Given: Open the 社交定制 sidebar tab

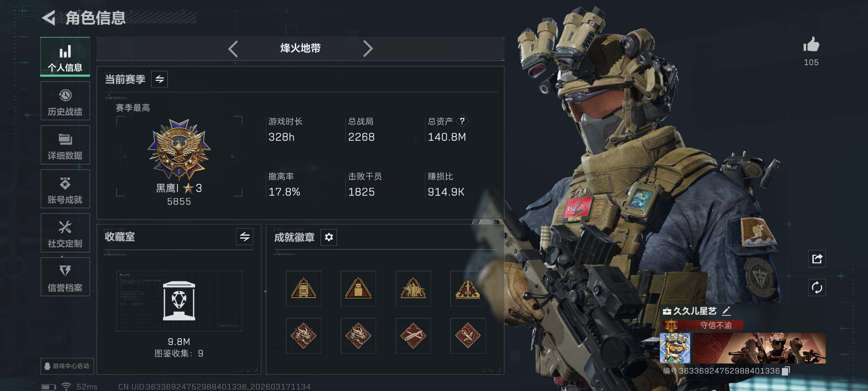Looking at the screenshot, I should click(65, 233).
